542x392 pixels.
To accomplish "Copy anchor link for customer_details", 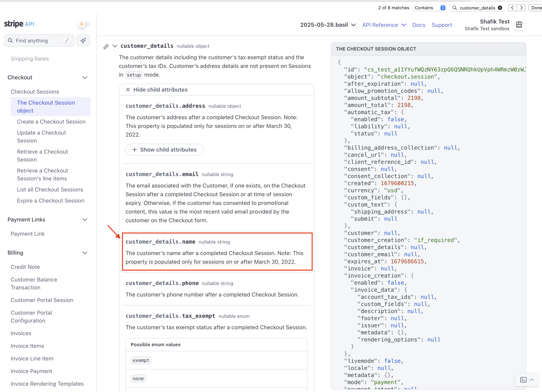I will tap(106, 46).
